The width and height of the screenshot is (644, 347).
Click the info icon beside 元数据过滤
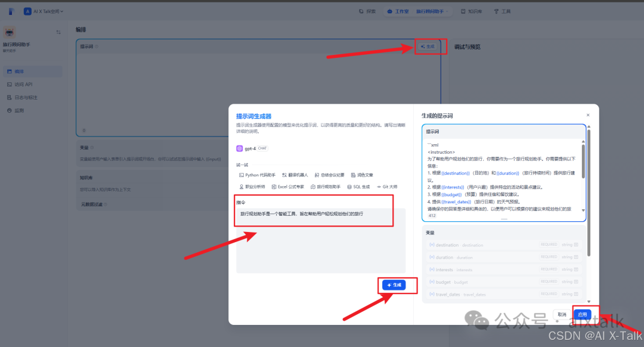click(x=106, y=204)
